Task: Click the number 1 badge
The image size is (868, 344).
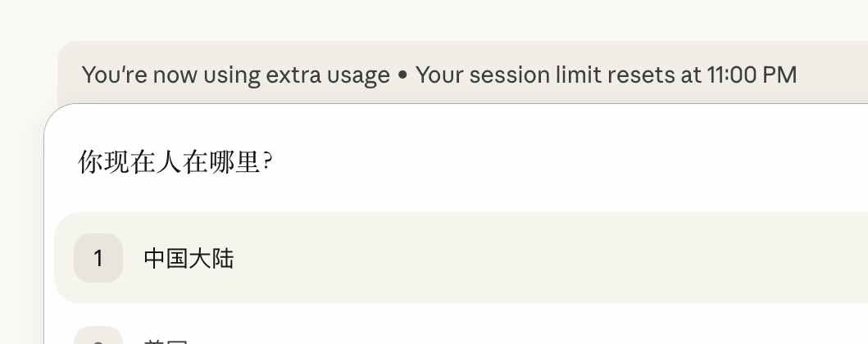Action: pos(98,259)
